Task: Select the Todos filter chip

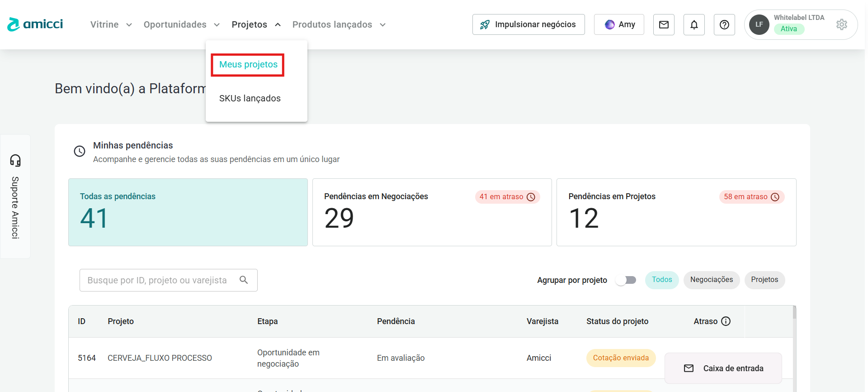Action: [662, 280]
